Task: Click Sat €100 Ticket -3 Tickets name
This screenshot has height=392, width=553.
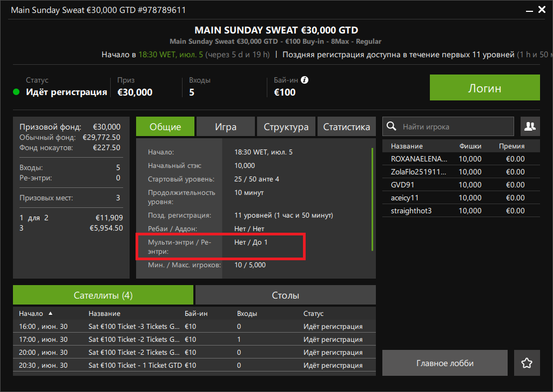Action: click(134, 327)
